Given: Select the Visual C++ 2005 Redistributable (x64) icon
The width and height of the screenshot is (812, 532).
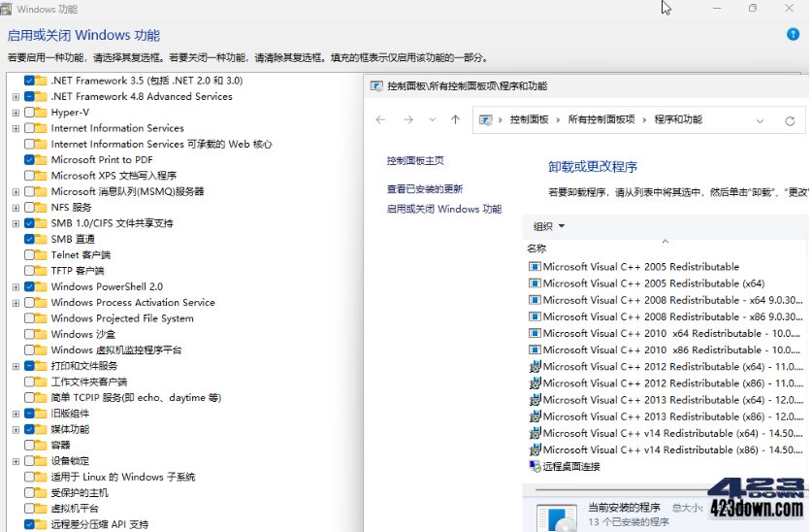Looking at the screenshot, I should 535,283.
